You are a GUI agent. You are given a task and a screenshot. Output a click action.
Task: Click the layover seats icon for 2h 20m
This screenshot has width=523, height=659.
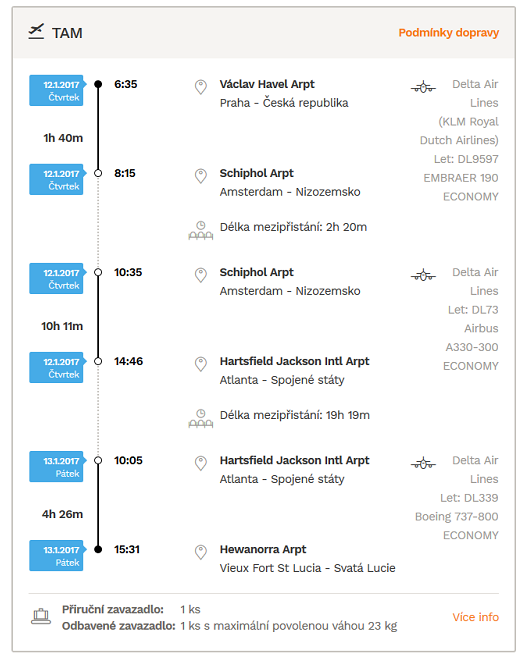tap(201, 230)
